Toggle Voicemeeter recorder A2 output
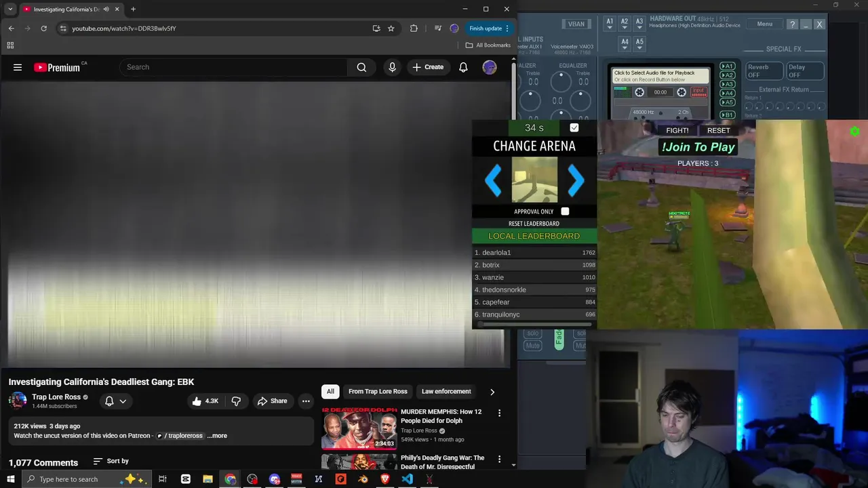The image size is (868, 488). (x=727, y=75)
